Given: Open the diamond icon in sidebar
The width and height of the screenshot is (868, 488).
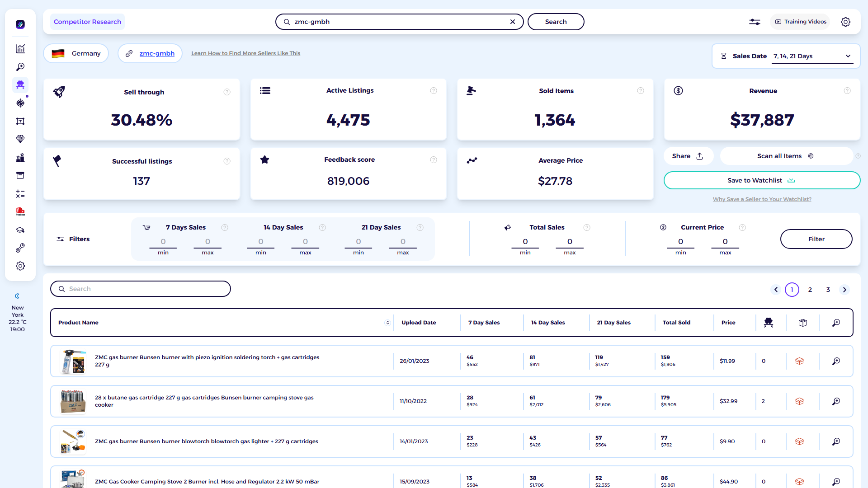Looking at the screenshot, I should [x=20, y=139].
